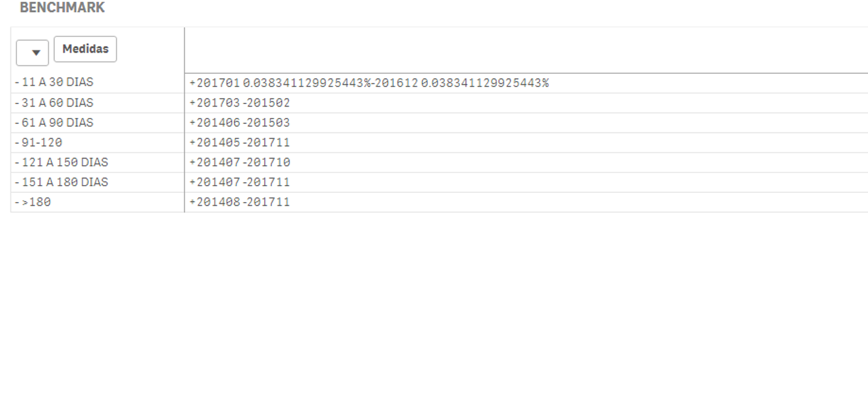Collapse the >180 row
Screen dimensions: 868x395
pyautogui.click(x=18, y=202)
